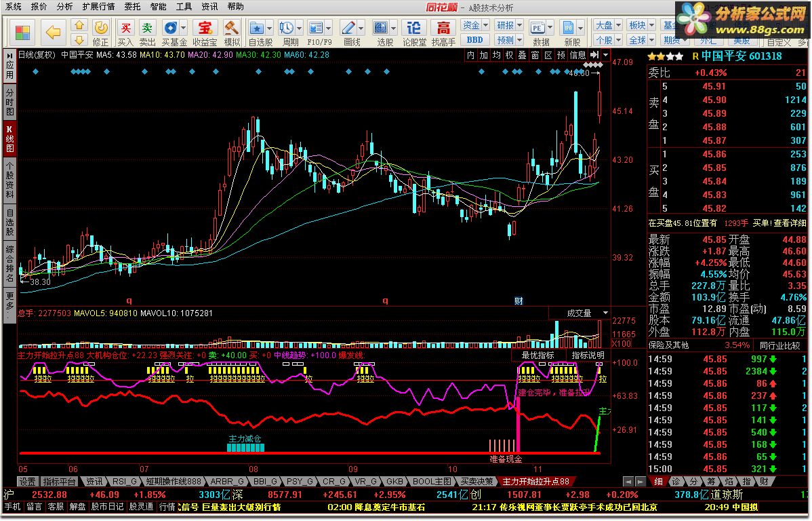Select the 分时图 side tab

(9, 102)
